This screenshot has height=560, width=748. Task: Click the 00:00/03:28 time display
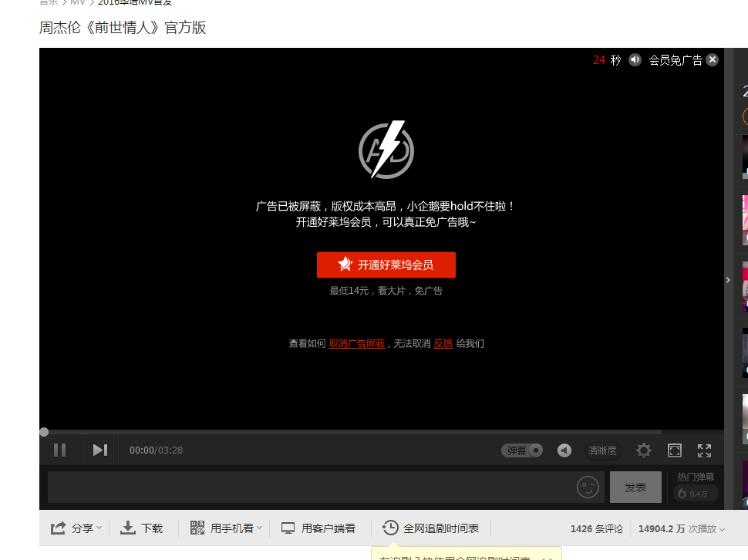(156, 450)
